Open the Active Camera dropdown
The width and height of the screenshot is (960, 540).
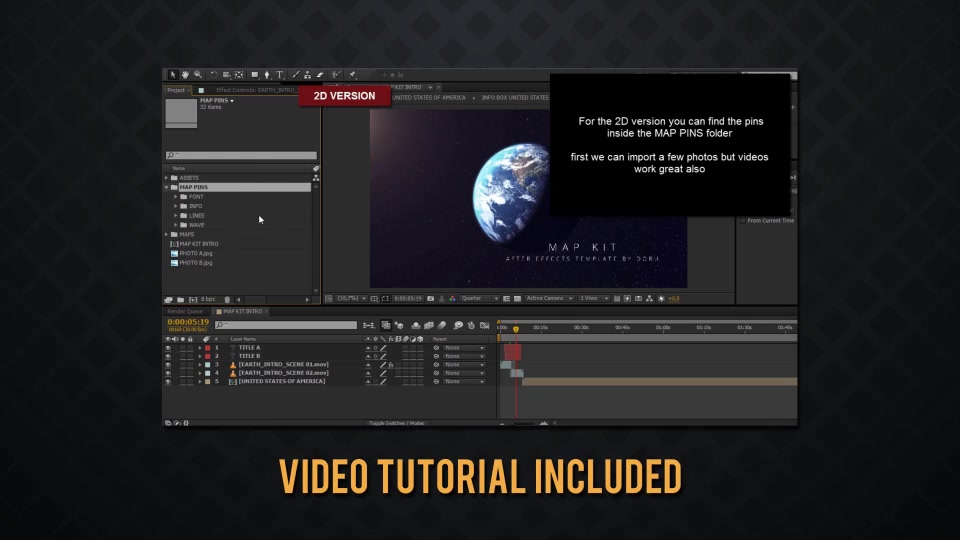[549, 299]
